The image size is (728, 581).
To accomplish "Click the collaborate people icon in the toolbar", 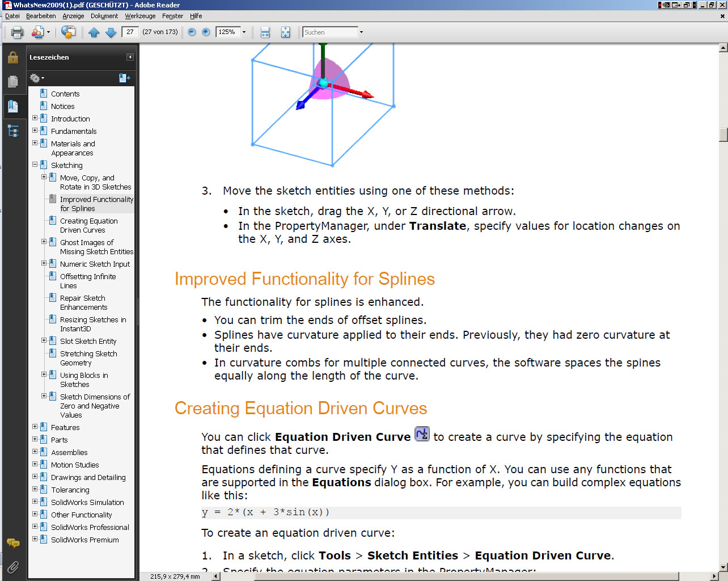I will point(37,32).
